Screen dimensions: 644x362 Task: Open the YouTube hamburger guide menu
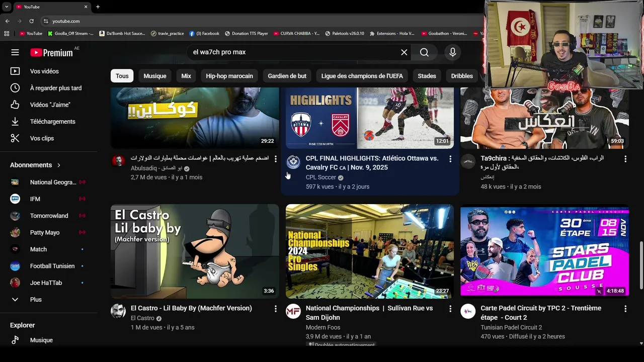pyautogui.click(x=15, y=52)
